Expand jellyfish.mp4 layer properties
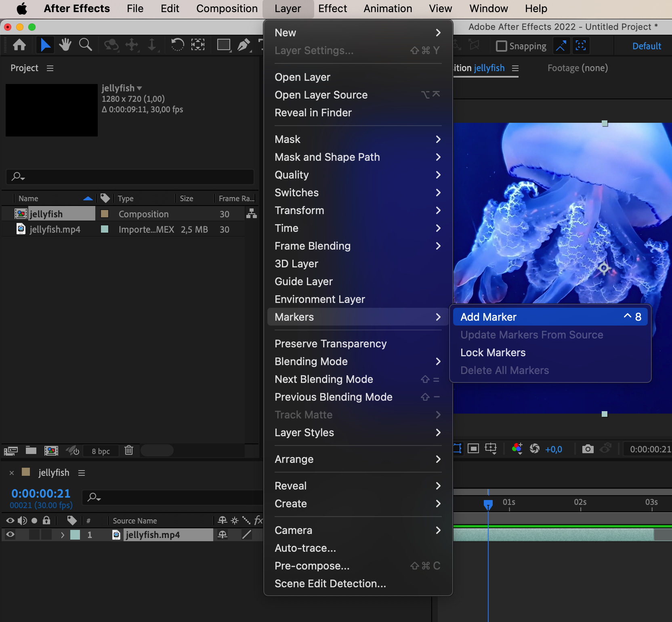Screen dimensions: 672x622 pyautogui.click(x=62, y=535)
